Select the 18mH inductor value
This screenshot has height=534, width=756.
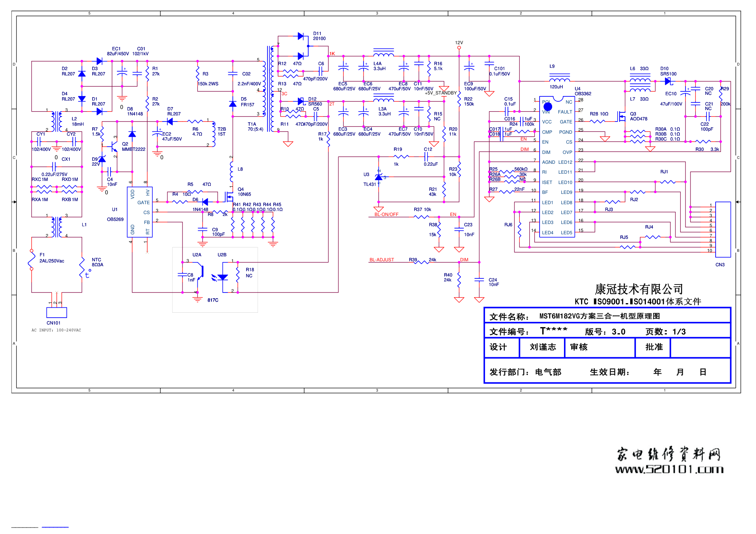pos(78,124)
